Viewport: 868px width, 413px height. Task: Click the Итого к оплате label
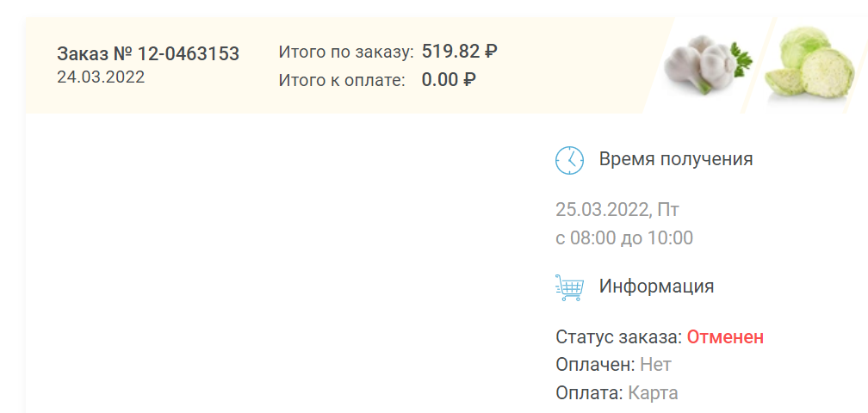coord(342,80)
